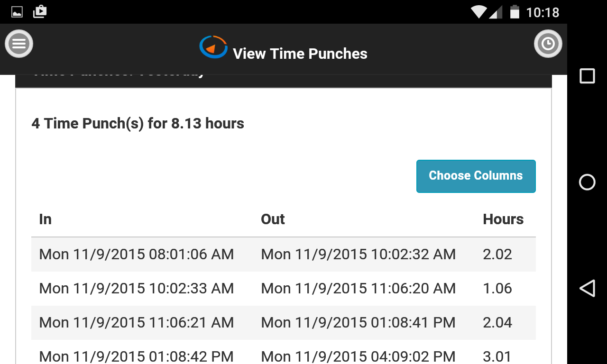Tap the 2.04 hours cell

pos(497,322)
